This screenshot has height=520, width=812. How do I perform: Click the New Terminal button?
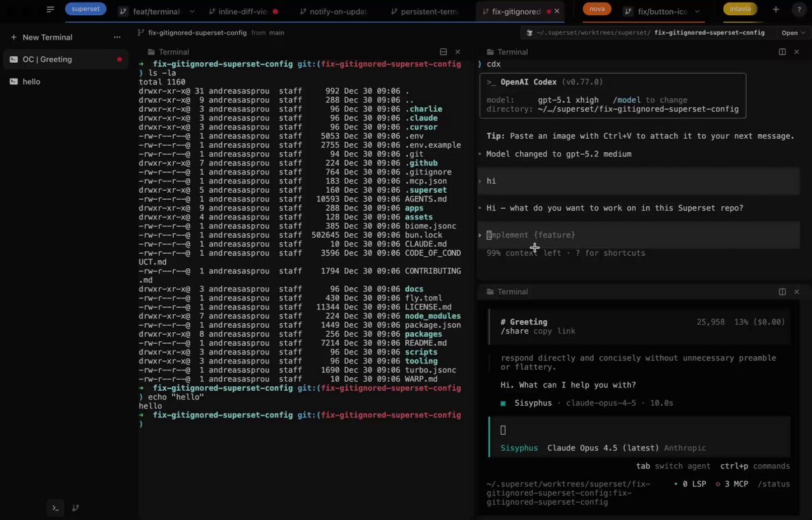pos(48,37)
